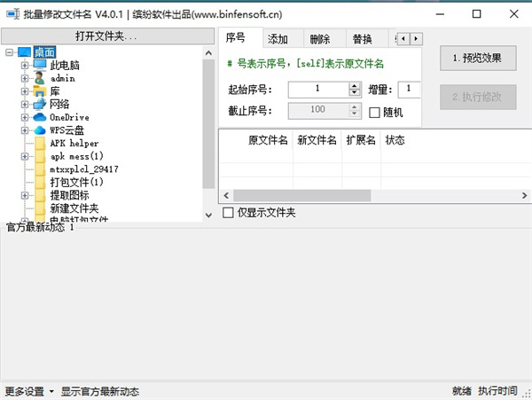Expand the admin tree node
The image size is (532, 400).
pos(25,78)
